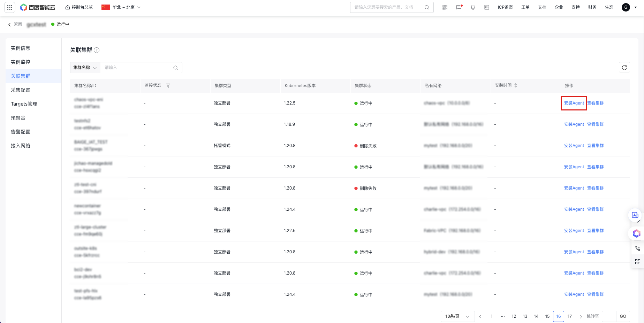Refresh the cluster list
This screenshot has height=323, width=644.
tap(624, 68)
